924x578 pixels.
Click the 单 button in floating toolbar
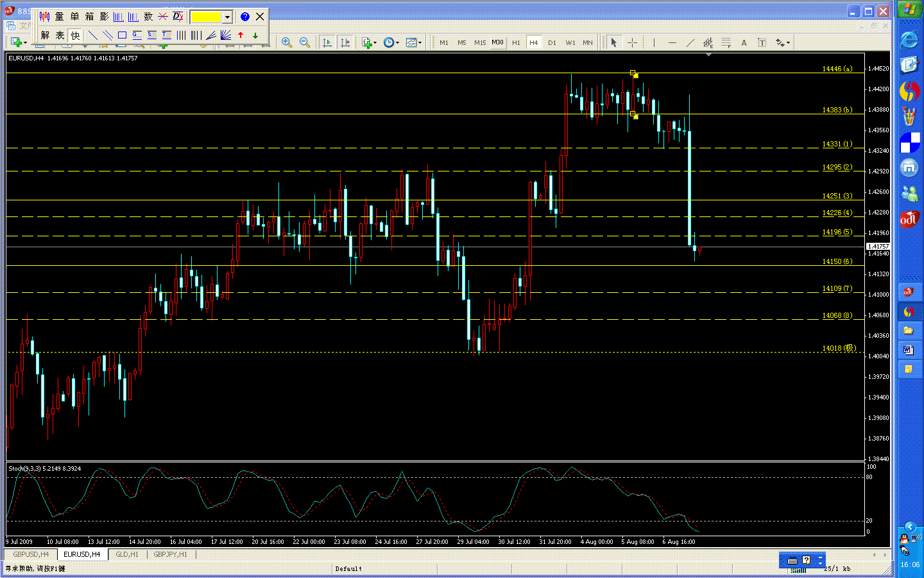point(74,17)
